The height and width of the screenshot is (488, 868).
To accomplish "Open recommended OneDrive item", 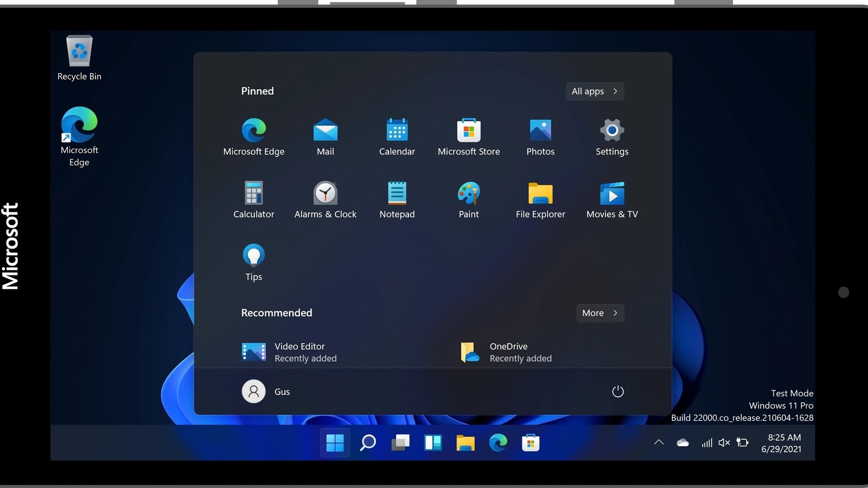I will pos(505,352).
